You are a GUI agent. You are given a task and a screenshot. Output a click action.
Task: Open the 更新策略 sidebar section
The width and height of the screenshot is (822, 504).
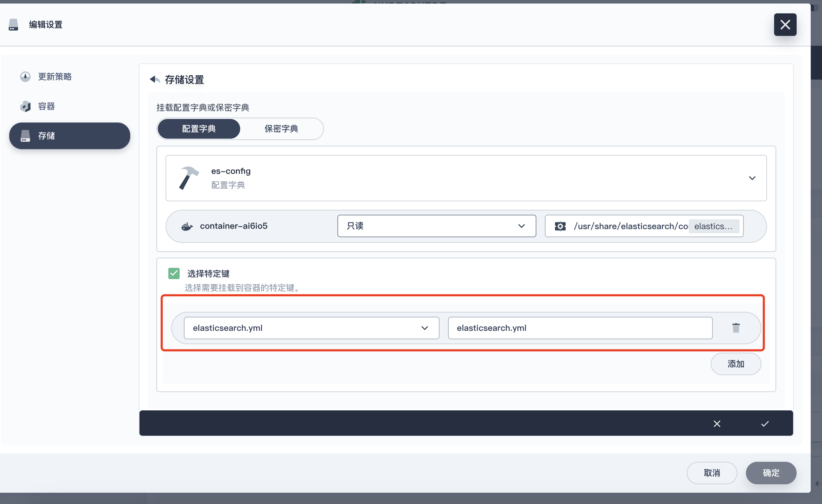[70, 77]
